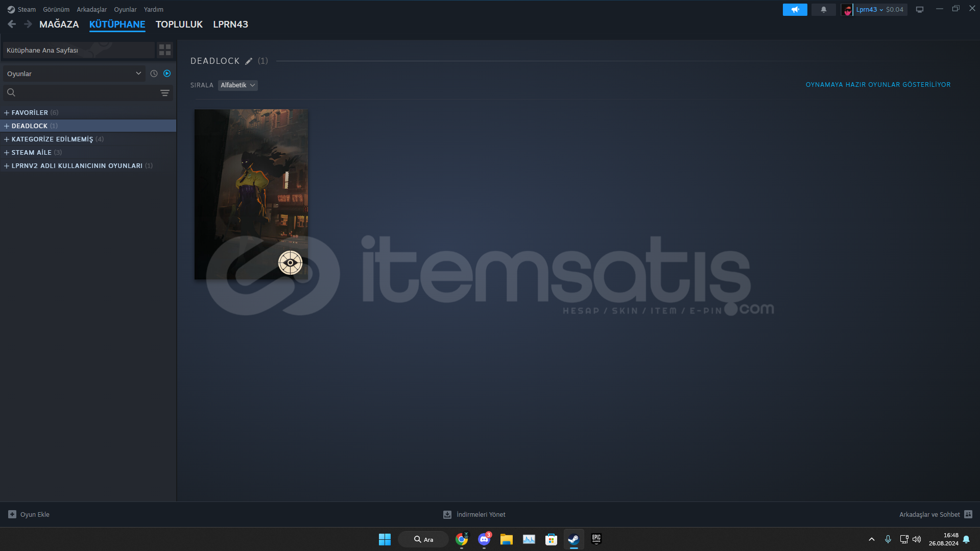Go to Kütüphane Ana Sayfası
The width and height of the screenshot is (980, 551).
point(79,50)
